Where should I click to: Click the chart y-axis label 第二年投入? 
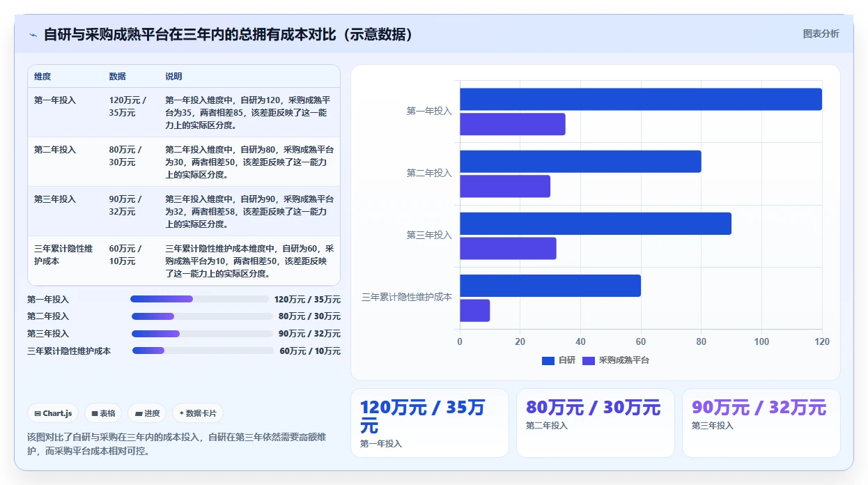pyautogui.click(x=429, y=173)
